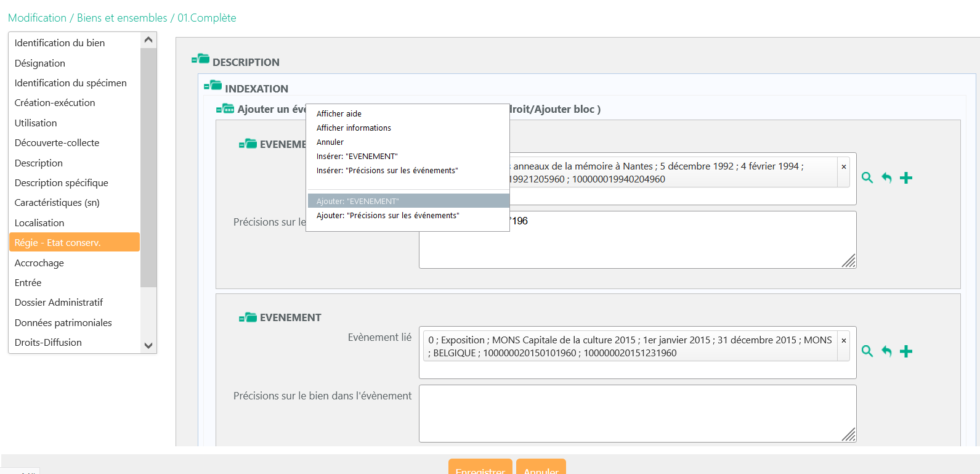Select Afficher aide menu entry
This screenshot has height=474, width=980.
coord(339,114)
